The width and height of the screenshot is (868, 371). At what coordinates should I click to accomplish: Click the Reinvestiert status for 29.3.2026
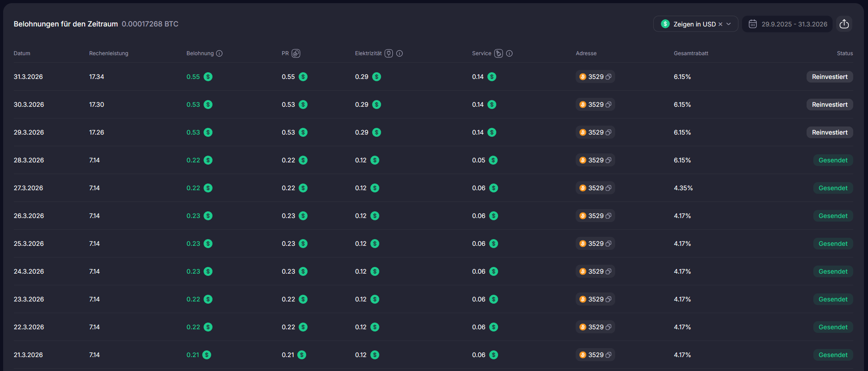(x=829, y=132)
